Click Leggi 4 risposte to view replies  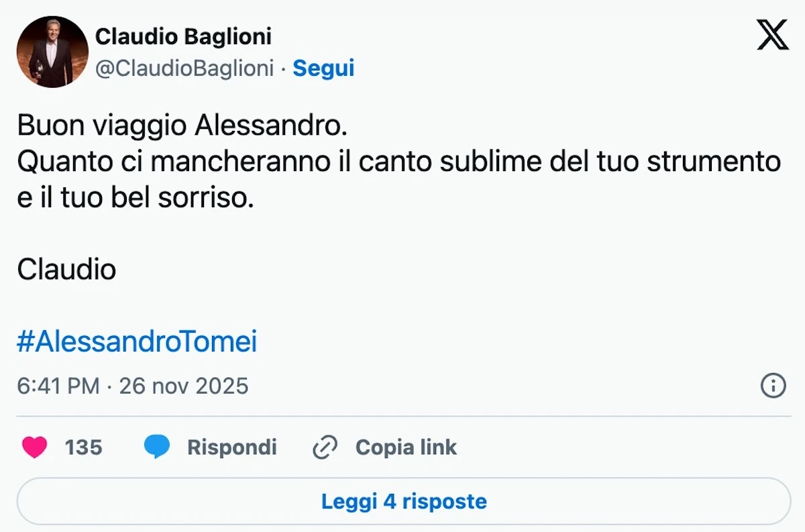click(402, 500)
